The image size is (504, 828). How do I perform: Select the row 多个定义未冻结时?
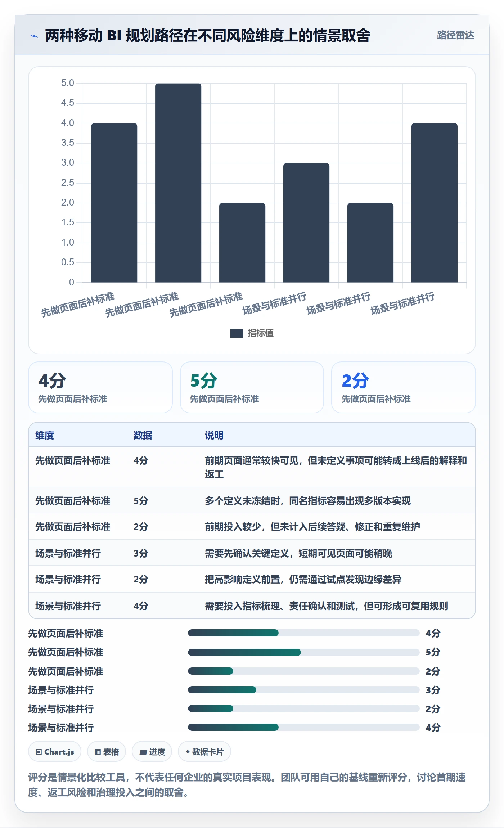(x=252, y=500)
